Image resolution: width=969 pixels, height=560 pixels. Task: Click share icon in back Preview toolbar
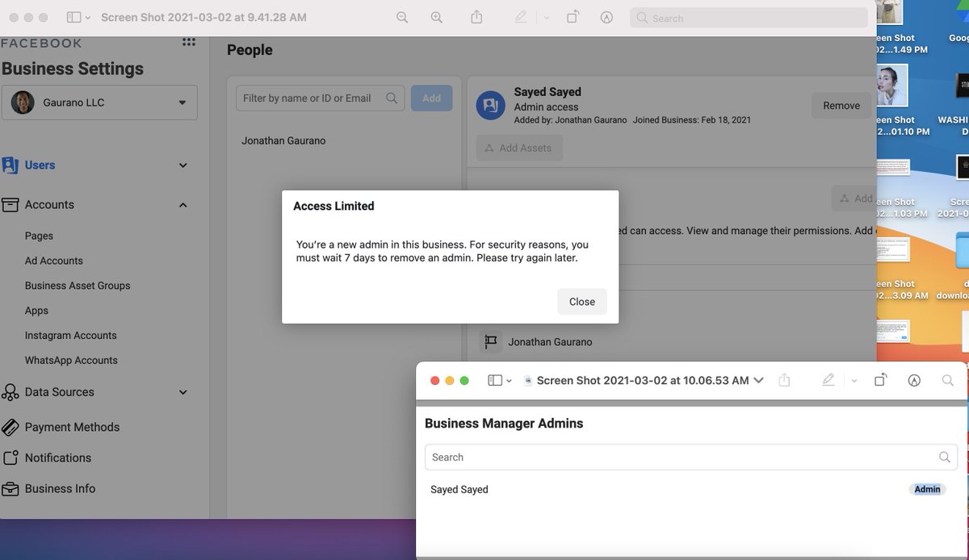476,17
